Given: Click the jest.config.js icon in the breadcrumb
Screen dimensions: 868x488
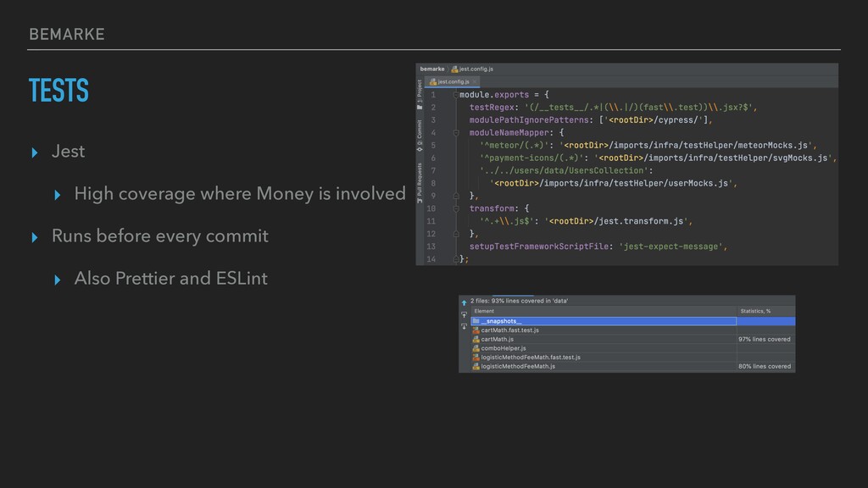Looking at the screenshot, I should coord(454,69).
